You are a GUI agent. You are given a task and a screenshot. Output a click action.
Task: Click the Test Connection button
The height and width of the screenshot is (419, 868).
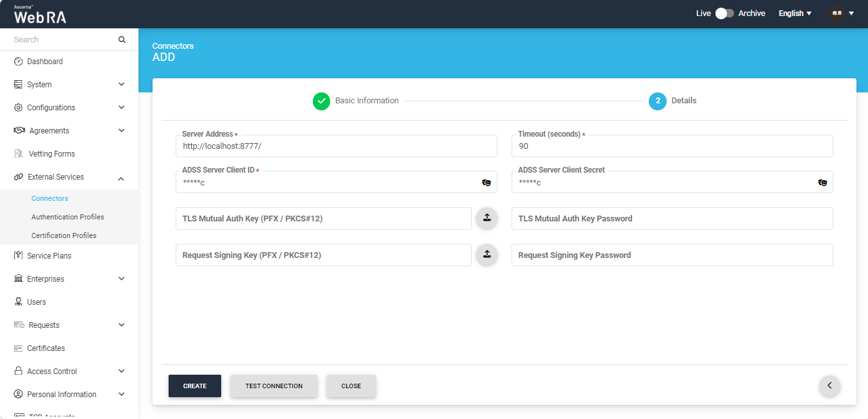pyautogui.click(x=274, y=386)
